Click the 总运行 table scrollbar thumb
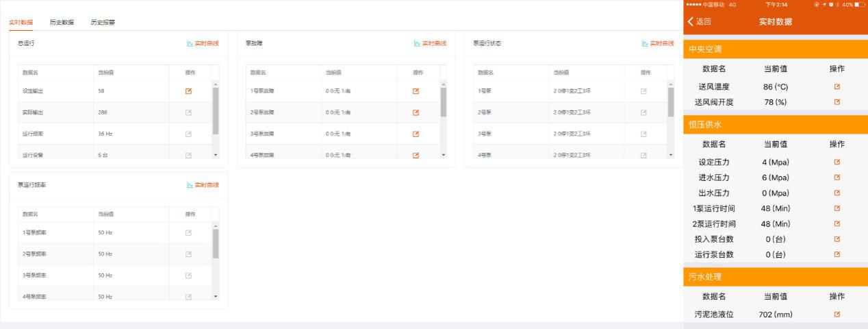The width and height of the screenshot is (868, 329). (x=216, y=111)
